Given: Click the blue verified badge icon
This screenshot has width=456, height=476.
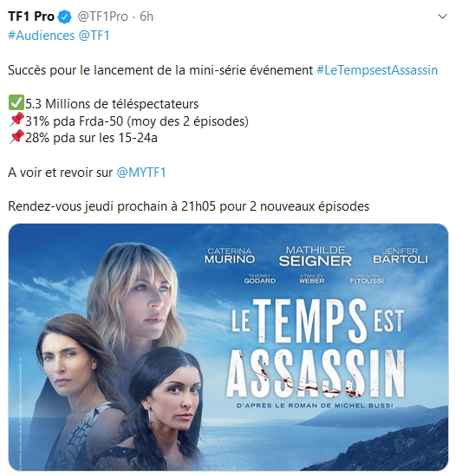Looking at the screenshot, I should tap(64, 16).
